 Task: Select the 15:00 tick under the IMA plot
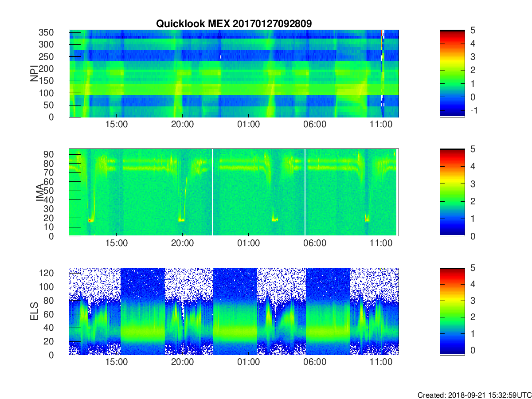(117, 243)
